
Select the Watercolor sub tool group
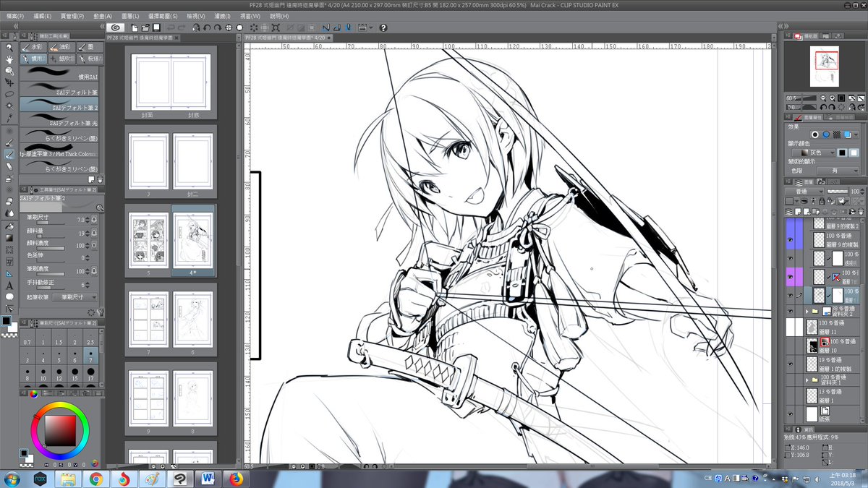[x=34, y=47]
